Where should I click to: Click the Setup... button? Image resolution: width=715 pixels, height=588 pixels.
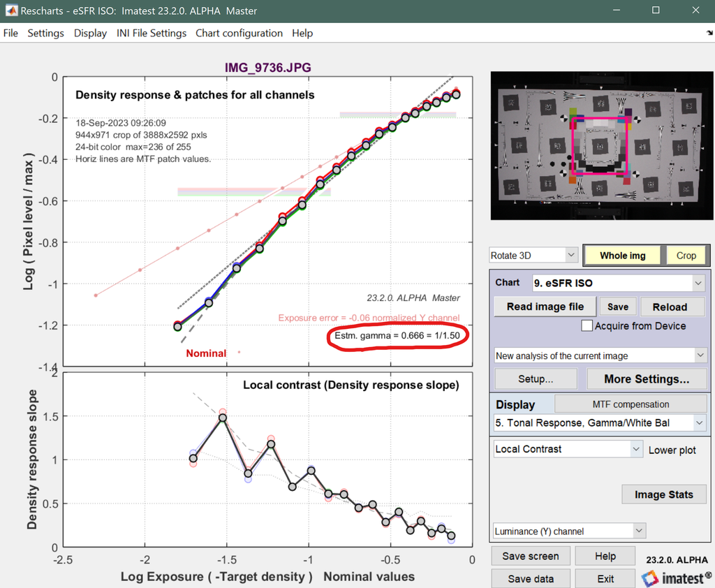[536, 379]
